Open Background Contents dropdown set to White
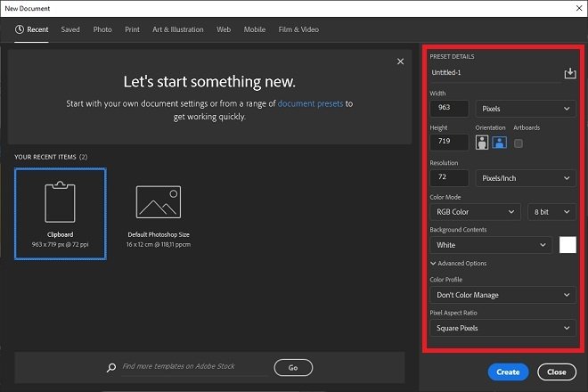Image resolution: width=588 pixels, height=392 pixels. [x=491, y=245]
